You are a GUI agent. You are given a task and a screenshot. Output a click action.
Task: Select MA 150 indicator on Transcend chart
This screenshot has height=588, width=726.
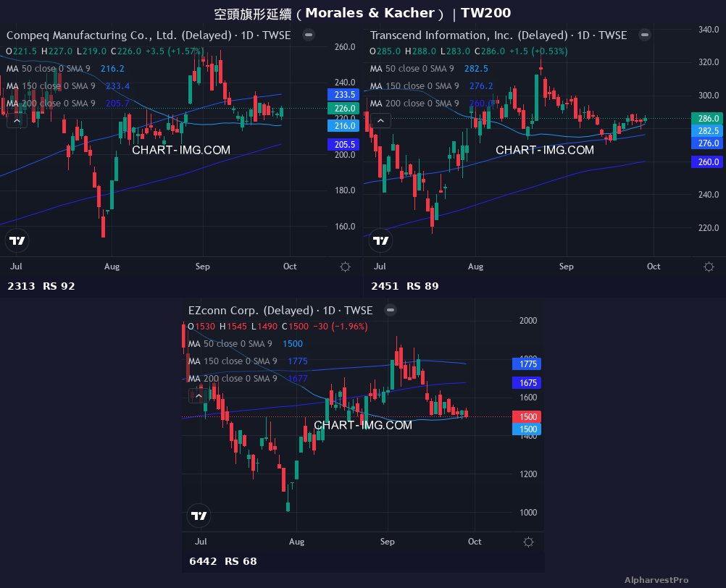pos(432,86)
